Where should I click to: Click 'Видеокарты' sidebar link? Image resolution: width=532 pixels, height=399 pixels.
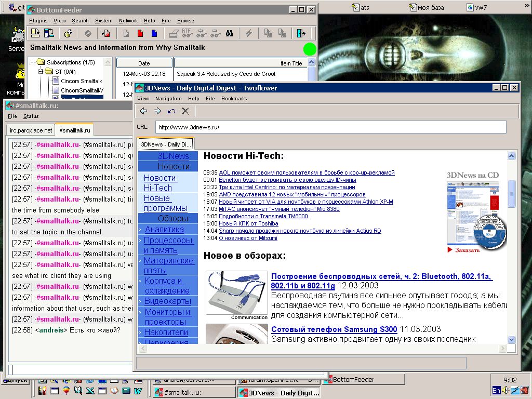(x=168, y=301)
